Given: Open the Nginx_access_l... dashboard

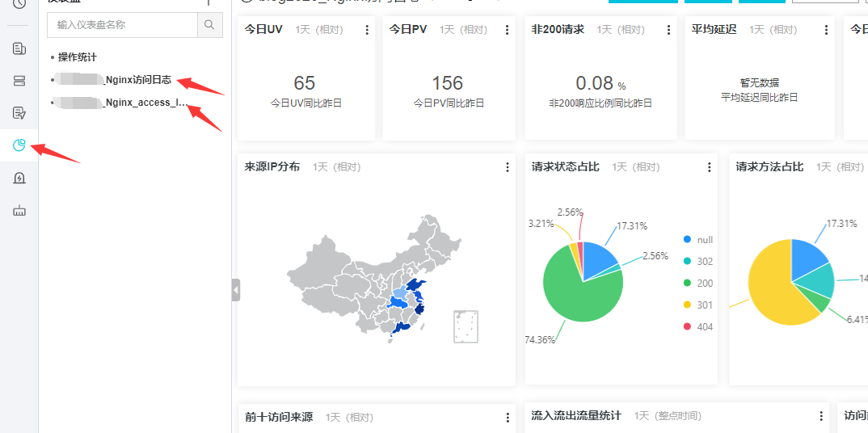Looking at the screenshot, I should (120, 103).
